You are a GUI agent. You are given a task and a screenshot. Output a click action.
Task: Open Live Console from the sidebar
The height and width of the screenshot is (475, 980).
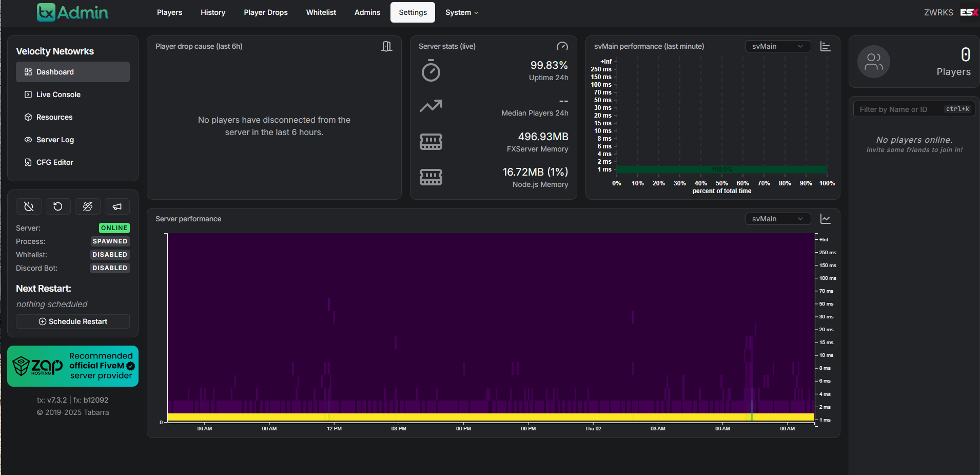point(58,94)
